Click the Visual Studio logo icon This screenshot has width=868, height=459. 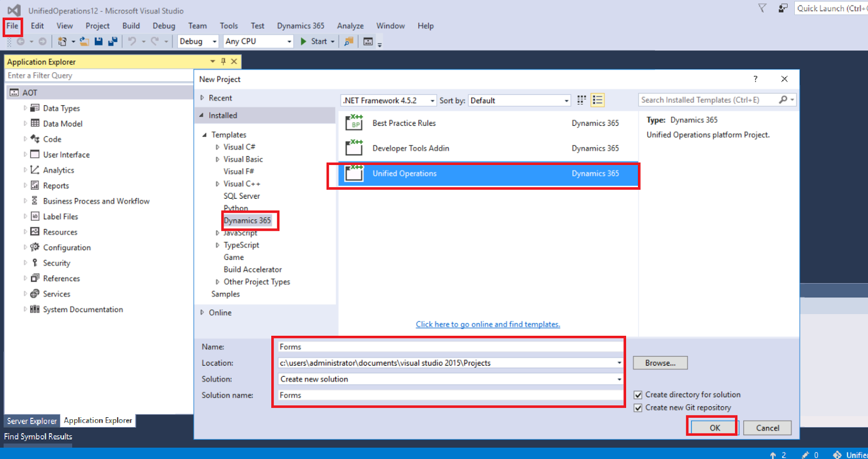tap(14, 10)
